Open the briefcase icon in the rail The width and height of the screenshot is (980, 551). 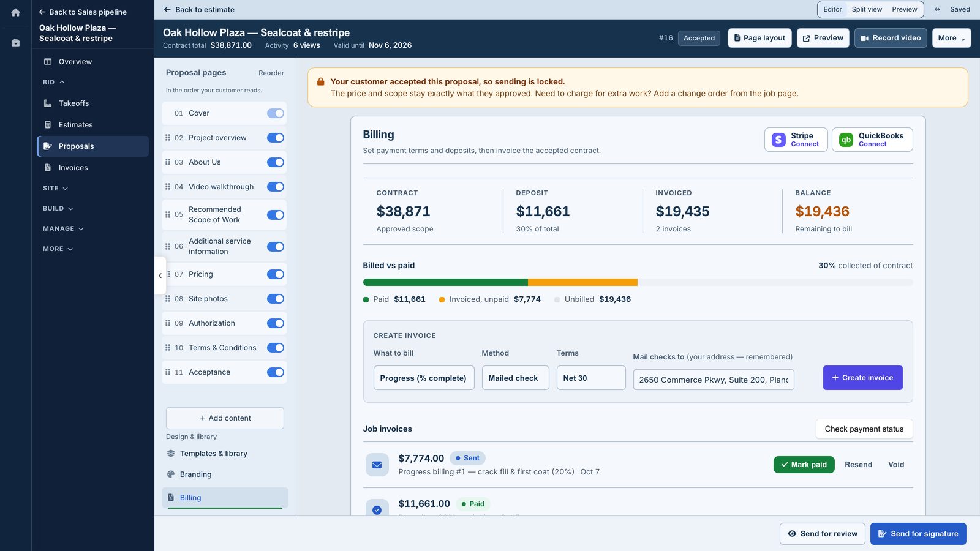coord(15,43)
